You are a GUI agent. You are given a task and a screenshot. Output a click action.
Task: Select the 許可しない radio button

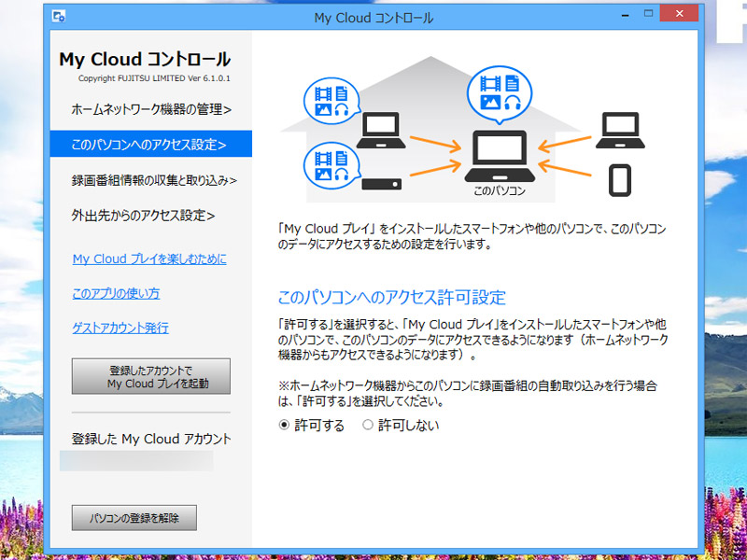tap(368, 426)
